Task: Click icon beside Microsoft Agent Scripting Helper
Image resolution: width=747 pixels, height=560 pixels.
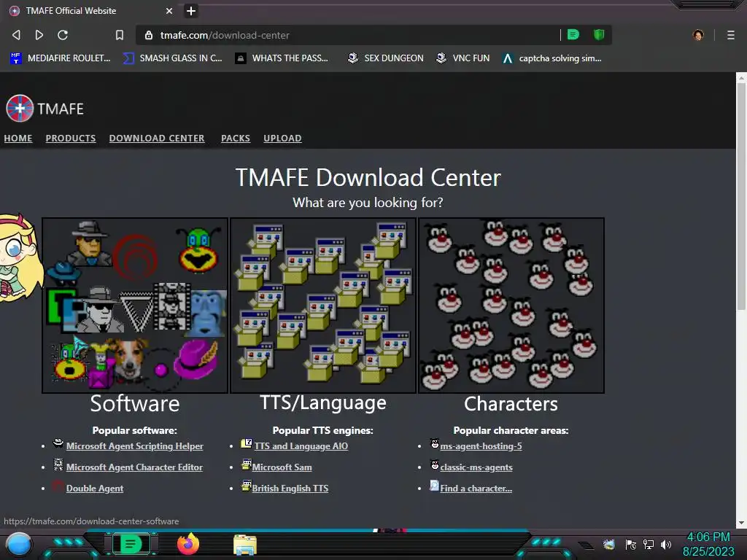Action: pyautogui.click(x=58, y=443)
